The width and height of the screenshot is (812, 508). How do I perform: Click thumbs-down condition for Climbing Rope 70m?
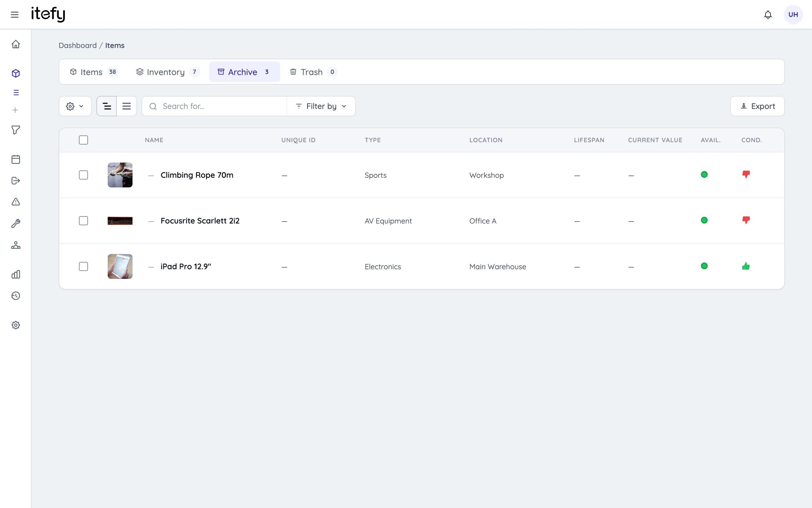746,174
